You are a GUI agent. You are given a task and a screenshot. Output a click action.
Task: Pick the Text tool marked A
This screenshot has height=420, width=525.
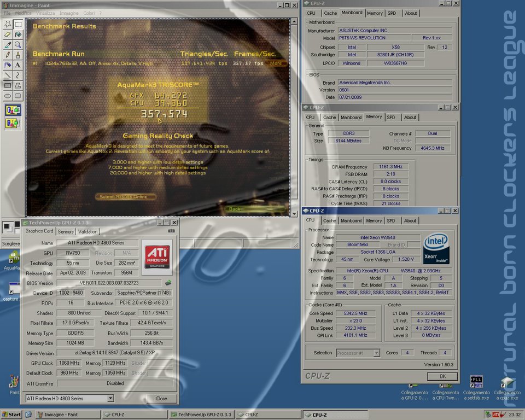(18, 65)
